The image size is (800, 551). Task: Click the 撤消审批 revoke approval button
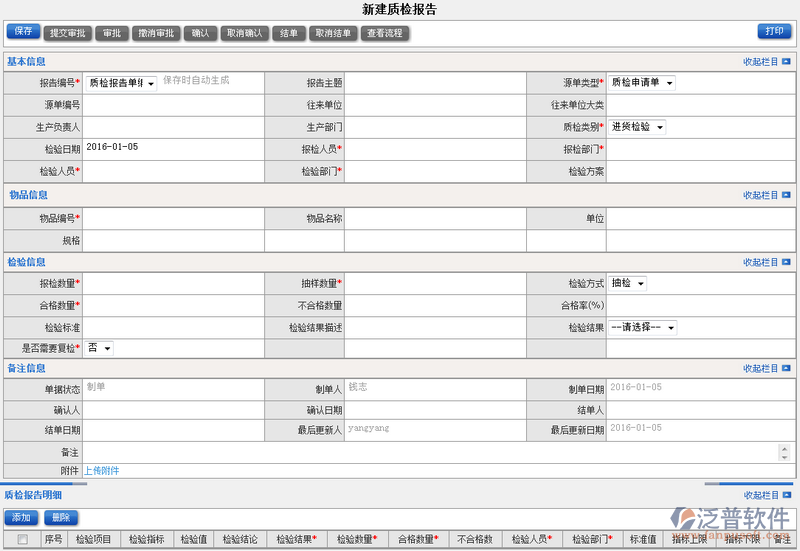tap(156, 34)
